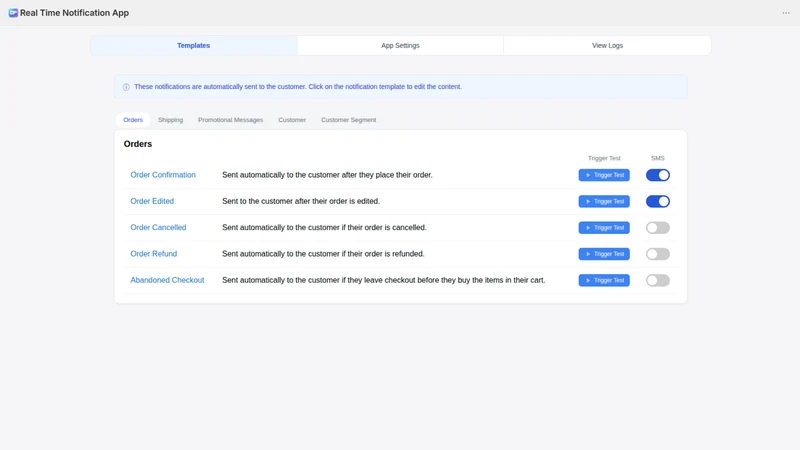Switch to the Customer sub-tab
Viewport: 800px width, 450px height.
tap(292, 120)
